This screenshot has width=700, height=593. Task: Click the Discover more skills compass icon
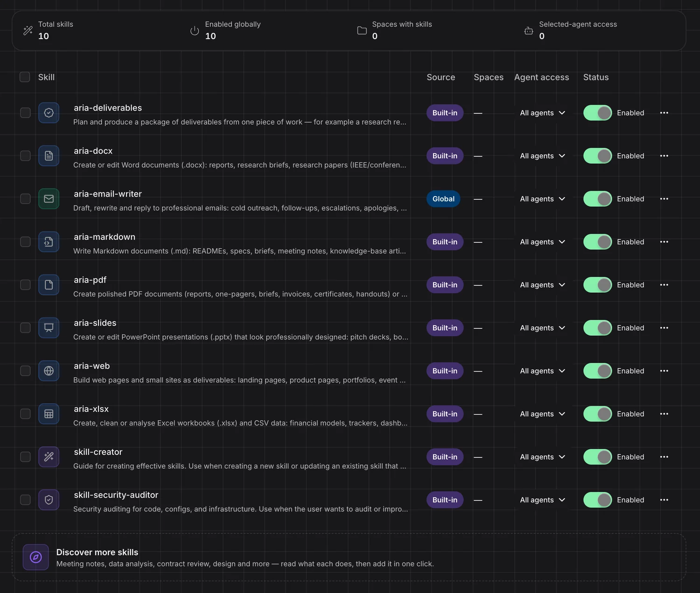click(36, 557)
